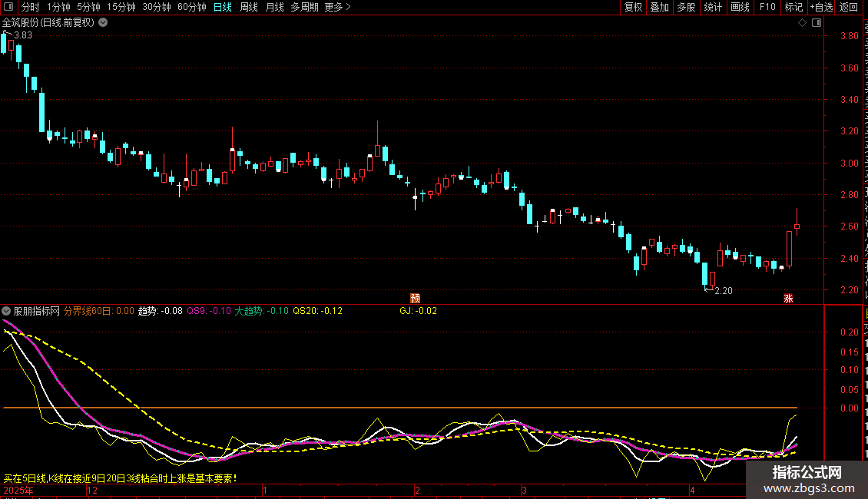Click the last red candlestick near 2.60
This screenshot has height=499, width=868.
click(x=797, y=226)
